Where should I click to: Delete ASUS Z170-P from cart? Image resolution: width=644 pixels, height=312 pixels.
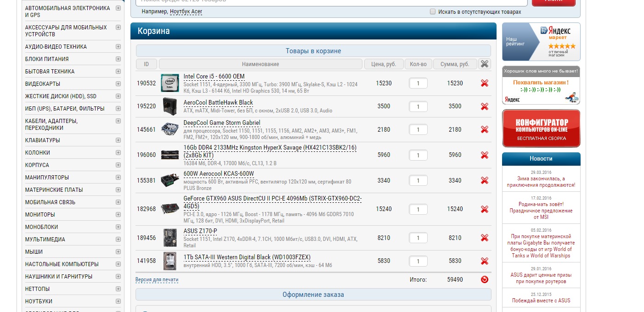(x=484, y=238)
